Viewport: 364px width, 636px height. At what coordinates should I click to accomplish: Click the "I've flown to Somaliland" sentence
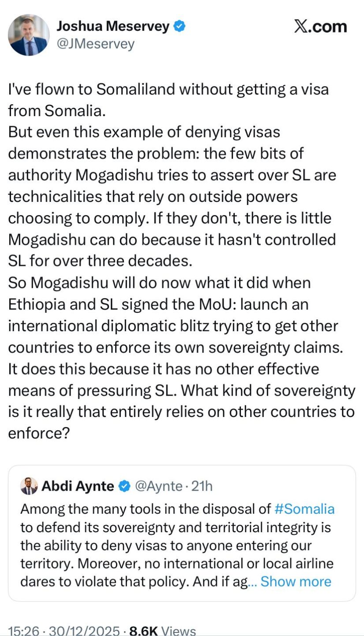pyautogui.click(x=168, y=89)
